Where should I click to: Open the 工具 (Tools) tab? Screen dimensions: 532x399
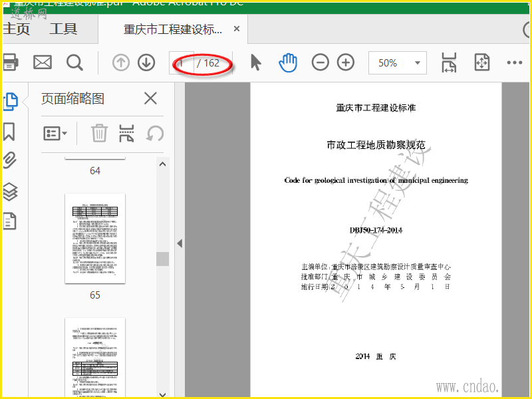pos(63,29)
